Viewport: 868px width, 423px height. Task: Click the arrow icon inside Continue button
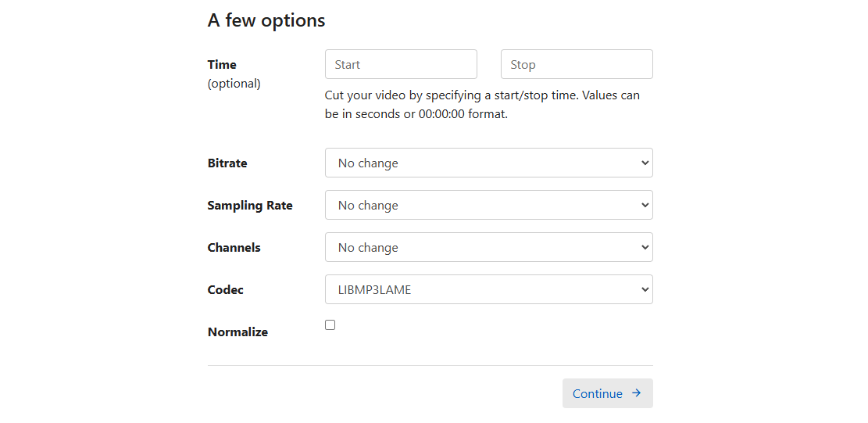pyautogui.click(x=637, y=393)
